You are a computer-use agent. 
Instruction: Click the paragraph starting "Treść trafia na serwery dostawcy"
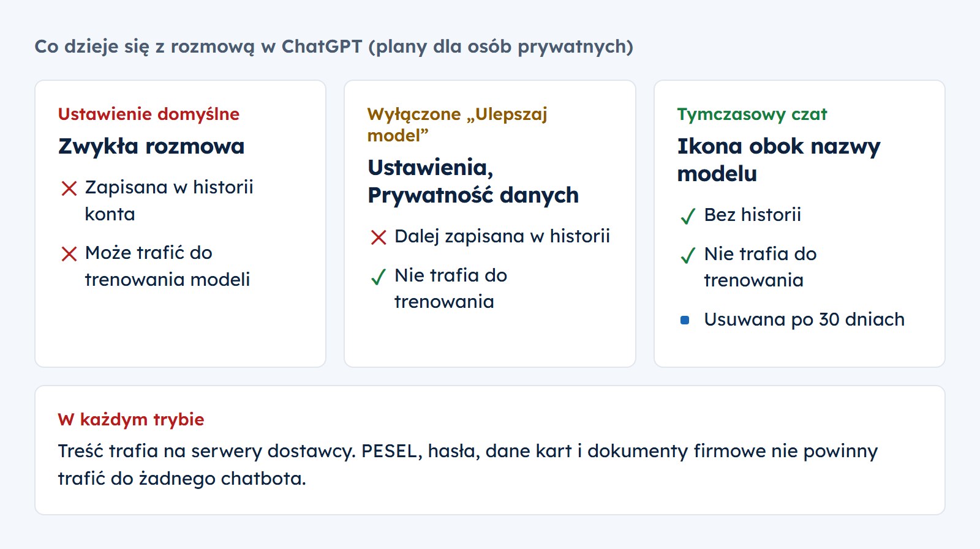pos(468,465)
